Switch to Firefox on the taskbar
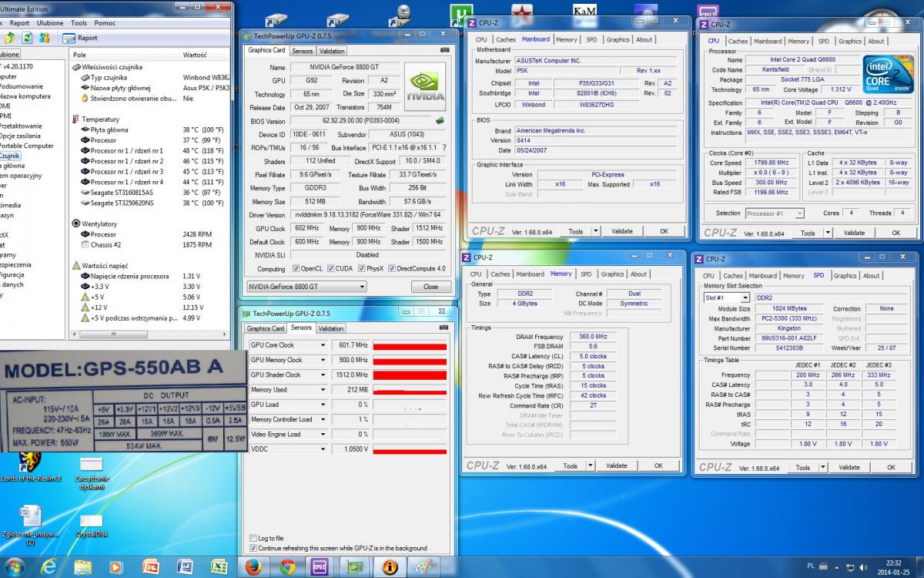 click(253, 566)
